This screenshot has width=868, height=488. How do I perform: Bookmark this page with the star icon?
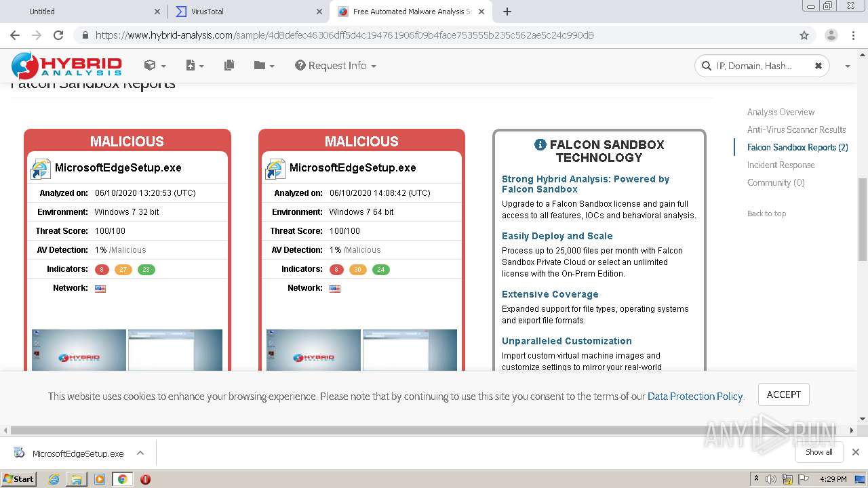[804, 35]
